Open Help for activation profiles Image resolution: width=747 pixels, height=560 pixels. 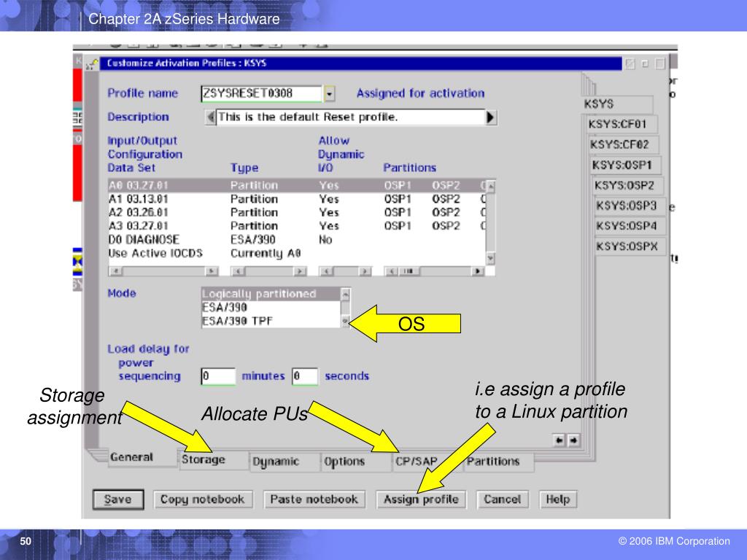(558, 499)
